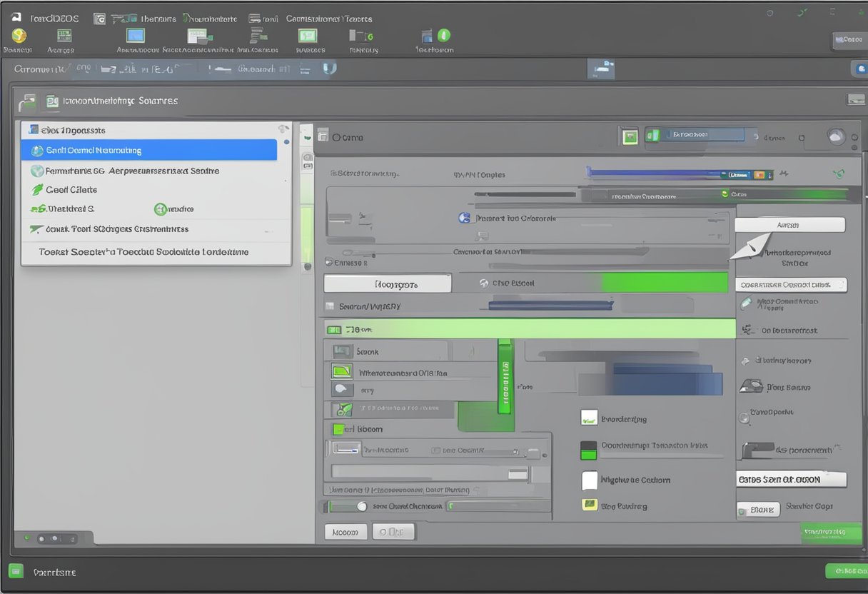Screen dimensions: 868x594
Task: Click the green circular badge toolbar icon
Action: pyautogui.click(x=443, y=35)
